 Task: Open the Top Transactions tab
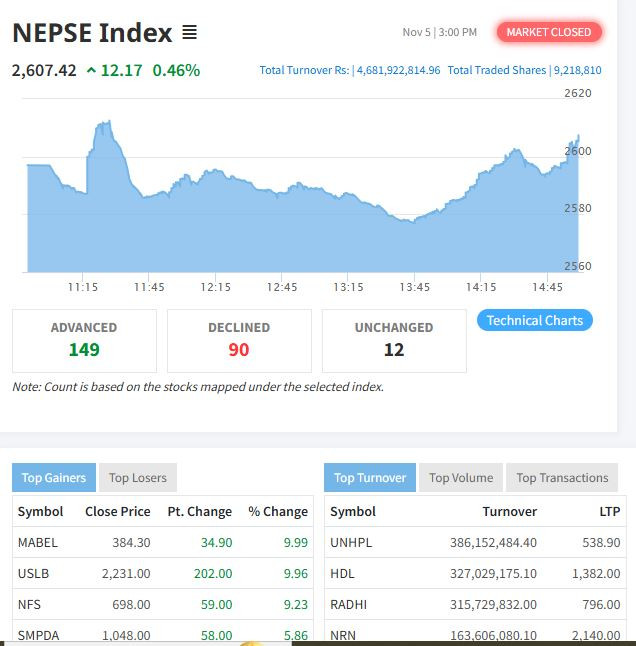tap(562, 477)
